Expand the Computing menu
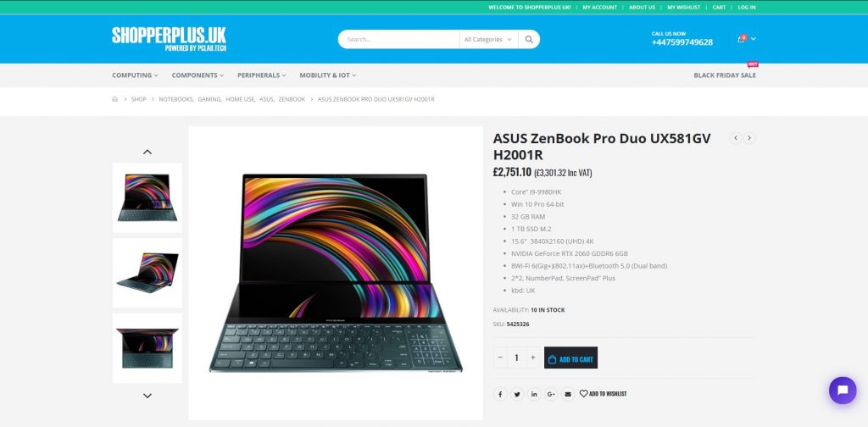868x427 pixels. point(135,75)
